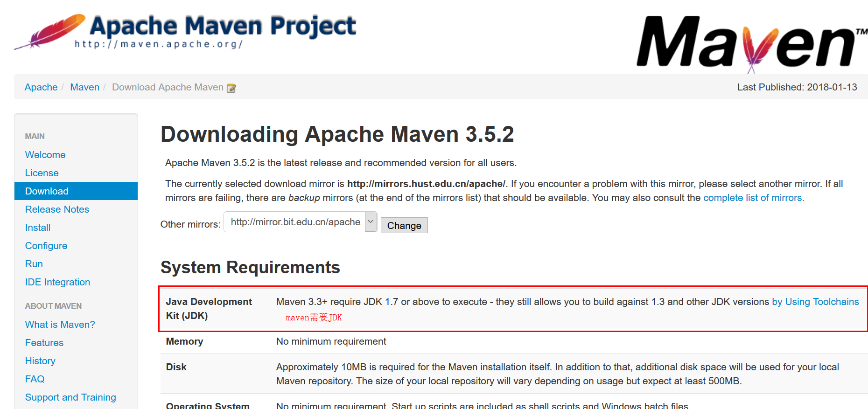Click the Download Apache Maven breadcrumb text
Viewport: 868px width, 409px height.
pos(168,87)
